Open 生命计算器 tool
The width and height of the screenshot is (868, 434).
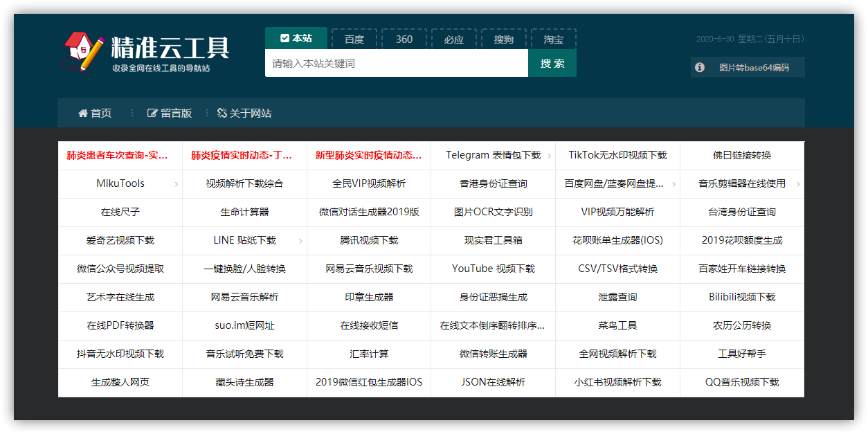244,213
